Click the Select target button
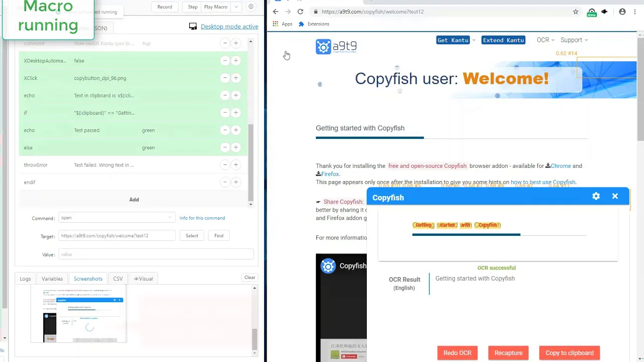This screenshot has width=644, height=362. click(x=192, y=235)
